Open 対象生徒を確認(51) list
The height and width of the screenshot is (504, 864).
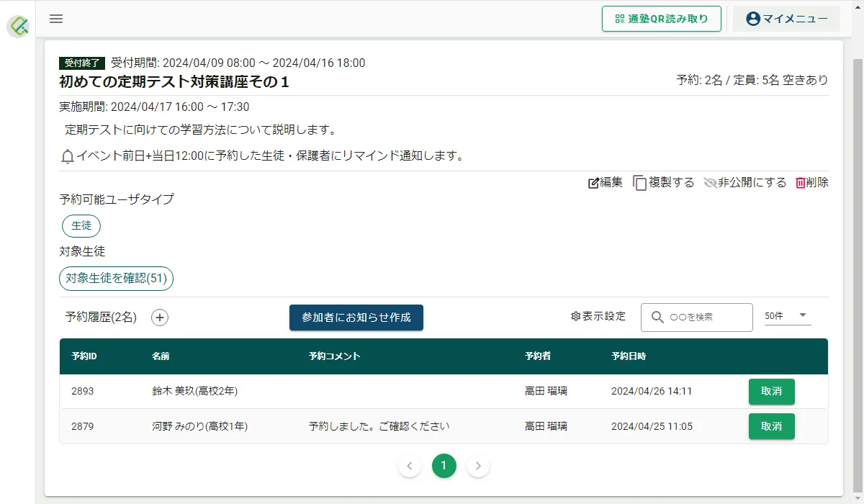[x=116, y=278]
